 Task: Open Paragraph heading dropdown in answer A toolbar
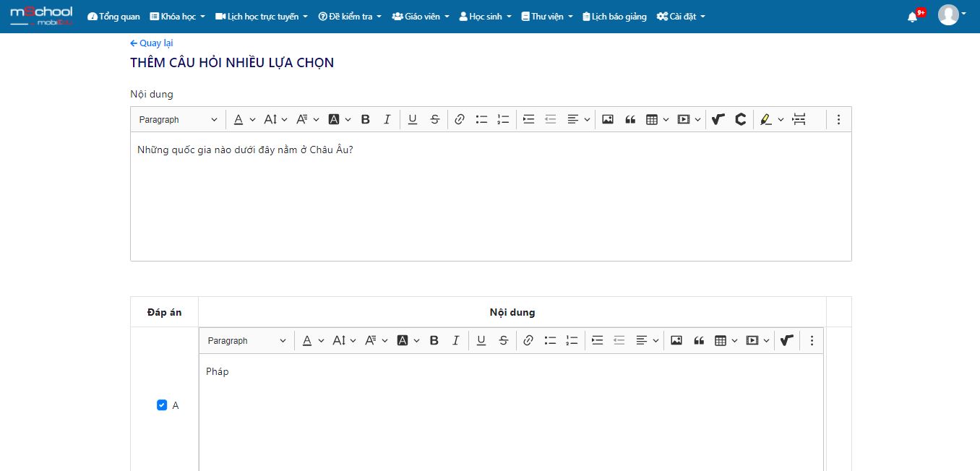pyautogui.click(x=246, y=341)
